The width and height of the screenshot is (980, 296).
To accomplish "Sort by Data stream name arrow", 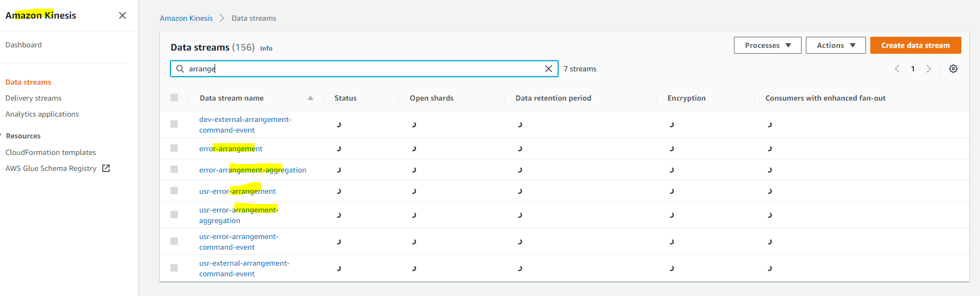I will pos(311,98).
